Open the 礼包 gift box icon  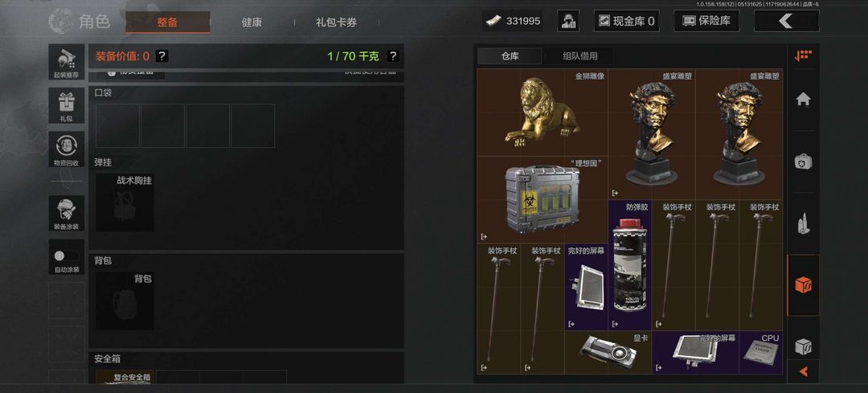(x=67, y=105)
